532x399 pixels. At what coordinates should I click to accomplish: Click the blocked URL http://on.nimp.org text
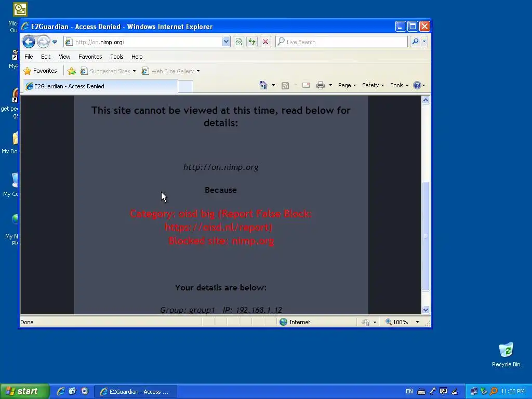pos(221,167)
